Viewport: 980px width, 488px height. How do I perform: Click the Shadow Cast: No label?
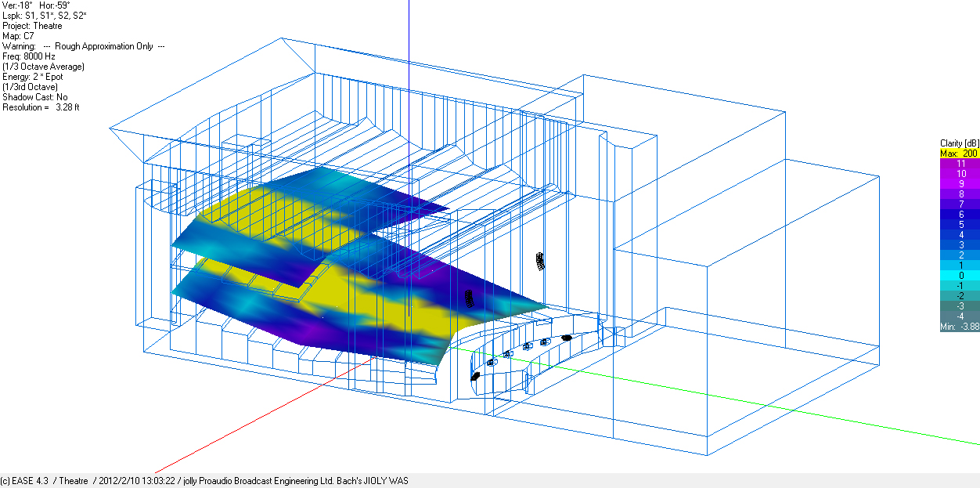coord(35,97)
